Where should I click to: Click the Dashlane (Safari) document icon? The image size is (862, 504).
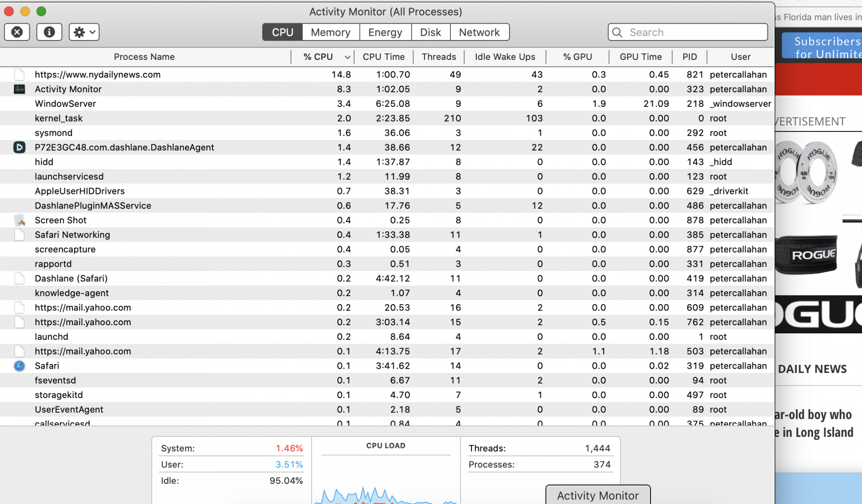click(19, 278)
